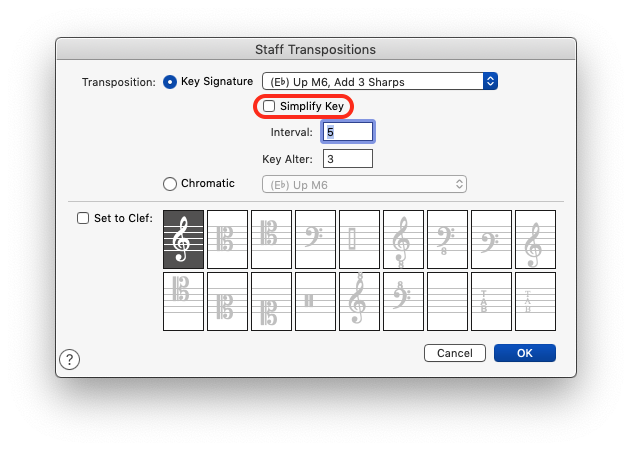This screenshot has height=451, width=632.
Task: Select alto C clef centered on middle line
Action: 227,239
